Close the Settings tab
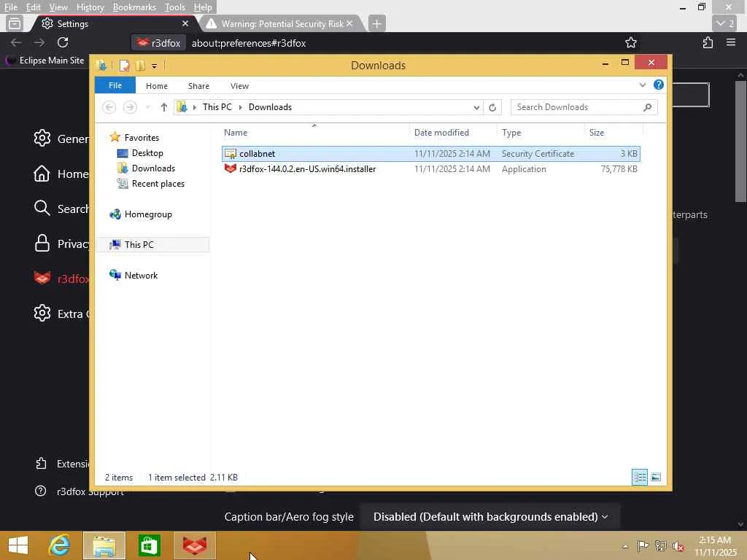 click(x=185, y=23)
